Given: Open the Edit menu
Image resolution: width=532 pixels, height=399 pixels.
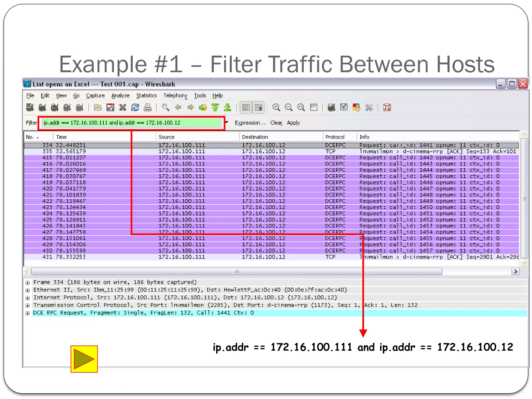Looking at the screenshot, I should coord(45,96).
